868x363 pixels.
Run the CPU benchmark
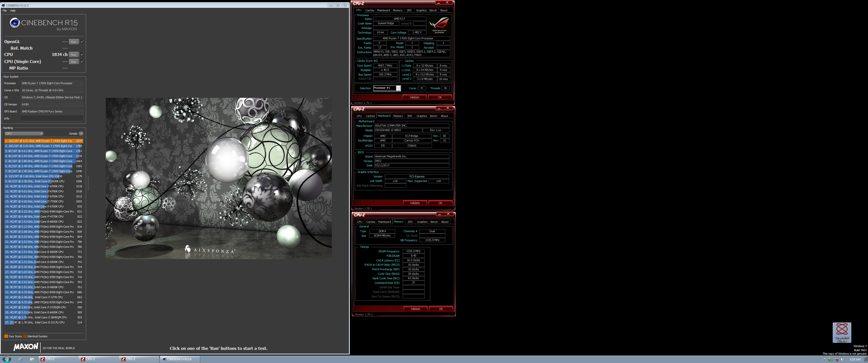click(74, 54)
